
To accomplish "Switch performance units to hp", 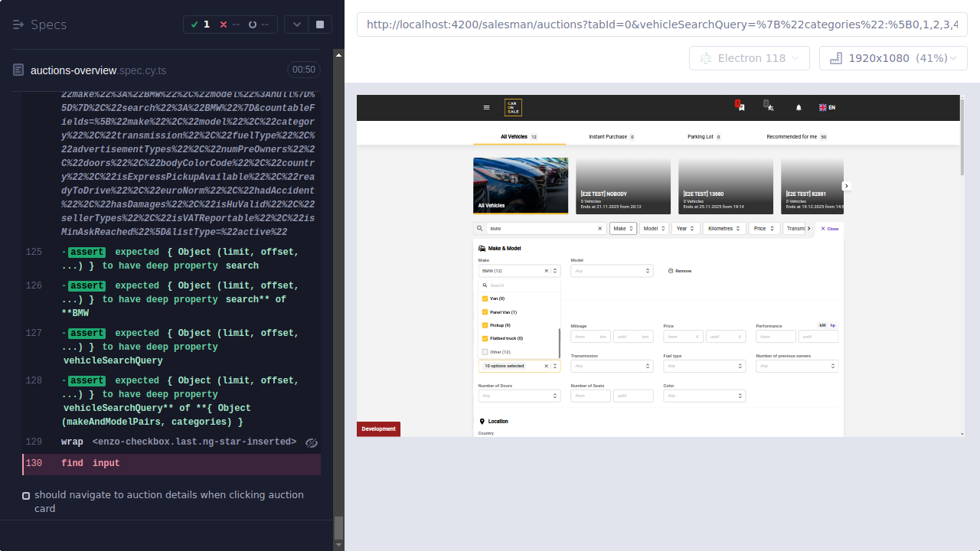I will (833, 325).
